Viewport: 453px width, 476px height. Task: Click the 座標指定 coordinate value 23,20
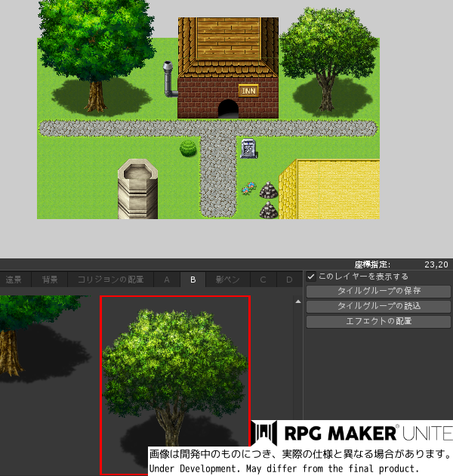[436, 264]
